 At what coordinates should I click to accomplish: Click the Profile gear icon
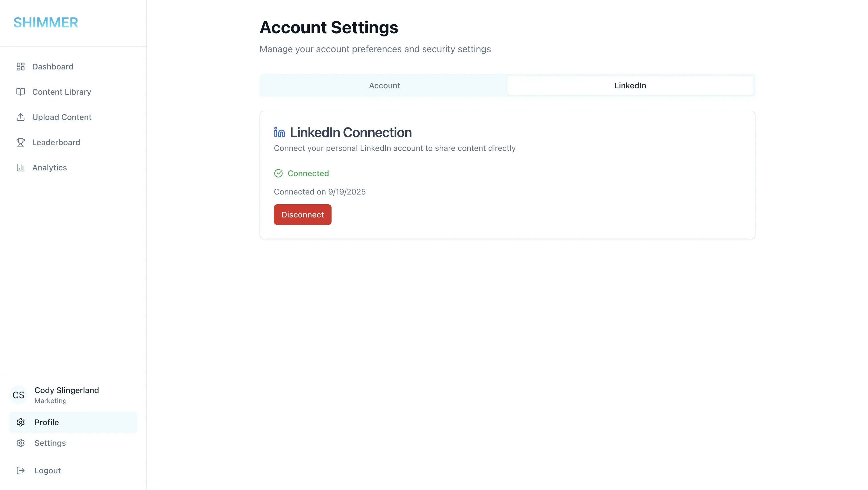21,422
